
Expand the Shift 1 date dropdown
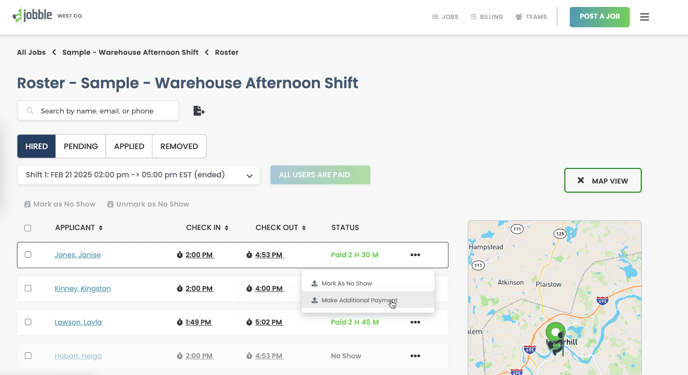tap(139, 175)
